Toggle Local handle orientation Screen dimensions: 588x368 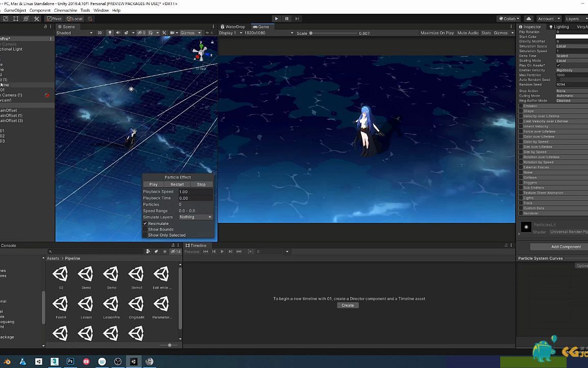click(x=76, y=19)
